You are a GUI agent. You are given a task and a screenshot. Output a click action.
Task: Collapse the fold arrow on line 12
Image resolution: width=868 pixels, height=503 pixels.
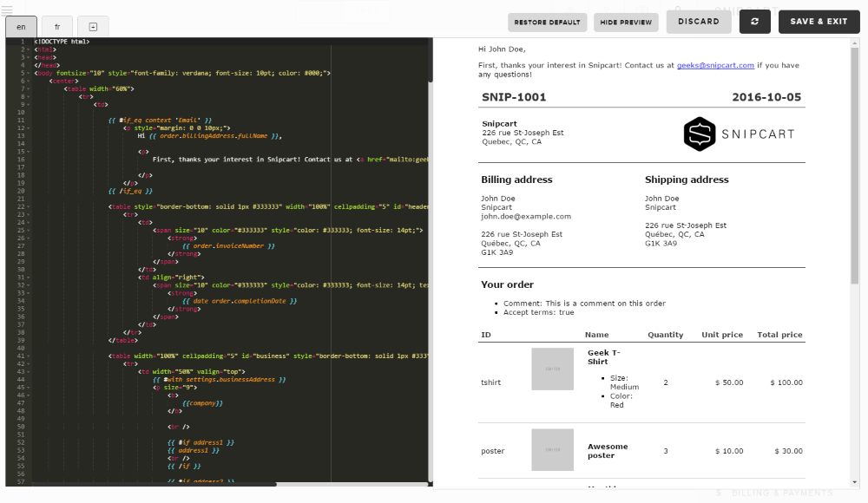click(x=29, y=127)
